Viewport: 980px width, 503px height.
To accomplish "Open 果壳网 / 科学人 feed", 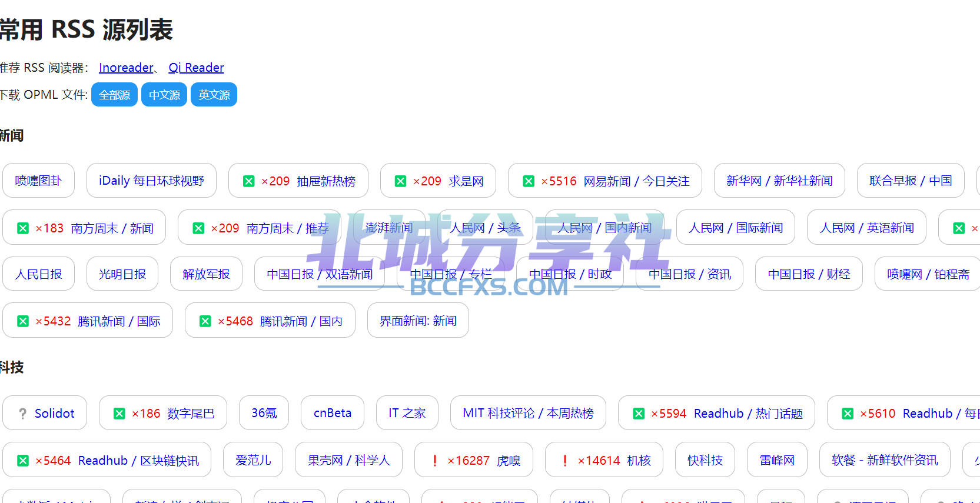I will coord(348,460).
